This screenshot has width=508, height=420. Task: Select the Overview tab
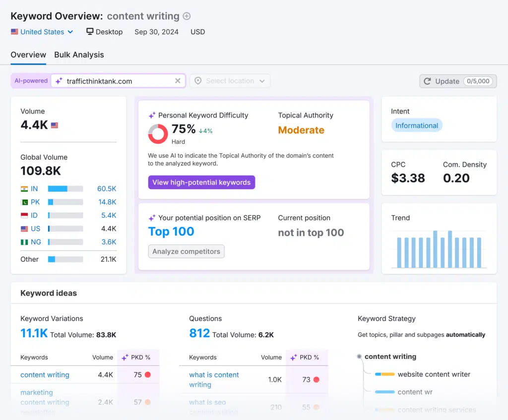coord(28,55)
